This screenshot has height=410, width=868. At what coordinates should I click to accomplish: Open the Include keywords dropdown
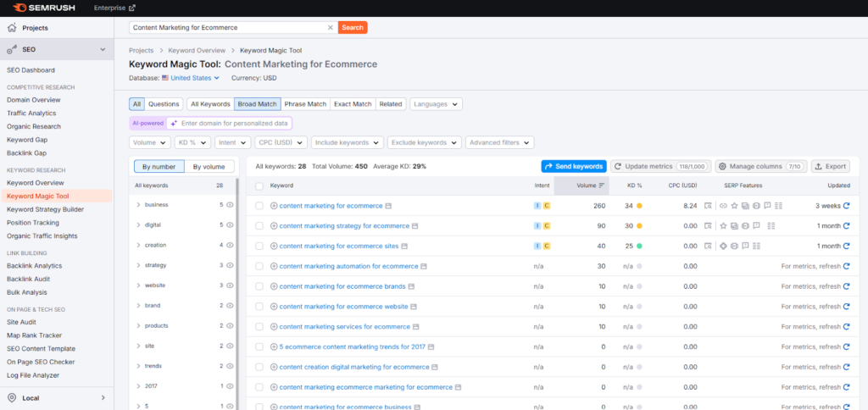click(347, 143)
